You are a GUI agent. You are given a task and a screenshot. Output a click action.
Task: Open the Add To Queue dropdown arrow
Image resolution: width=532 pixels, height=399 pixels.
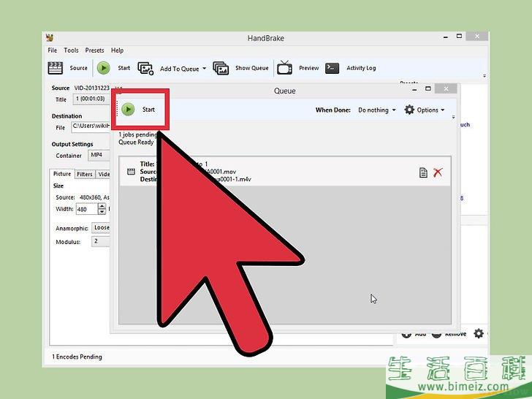[x=205, y=68]
